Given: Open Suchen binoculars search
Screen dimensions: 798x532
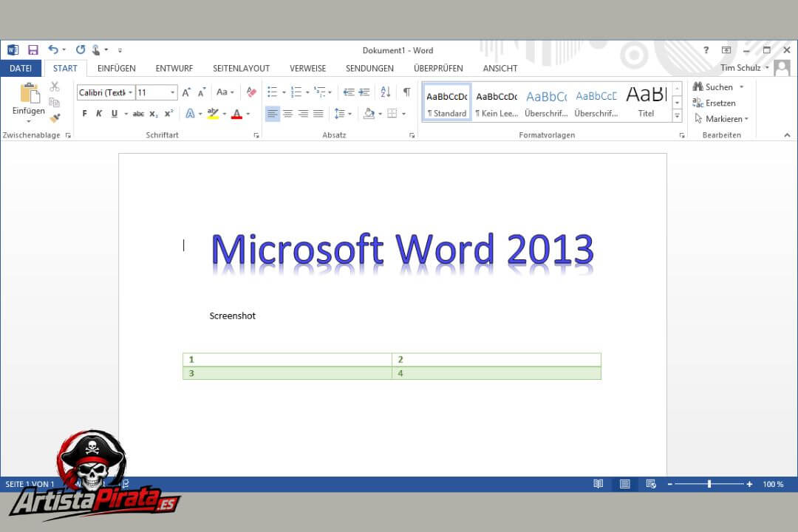Looking at the screenshot, I should [714, 87].
